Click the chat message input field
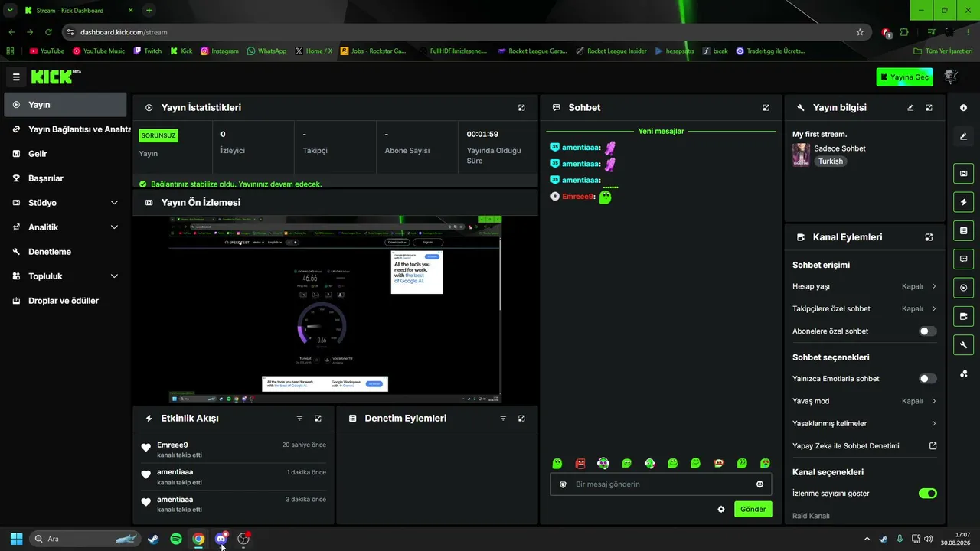This screenshot has height=551, width=980. tap(661, 484)
